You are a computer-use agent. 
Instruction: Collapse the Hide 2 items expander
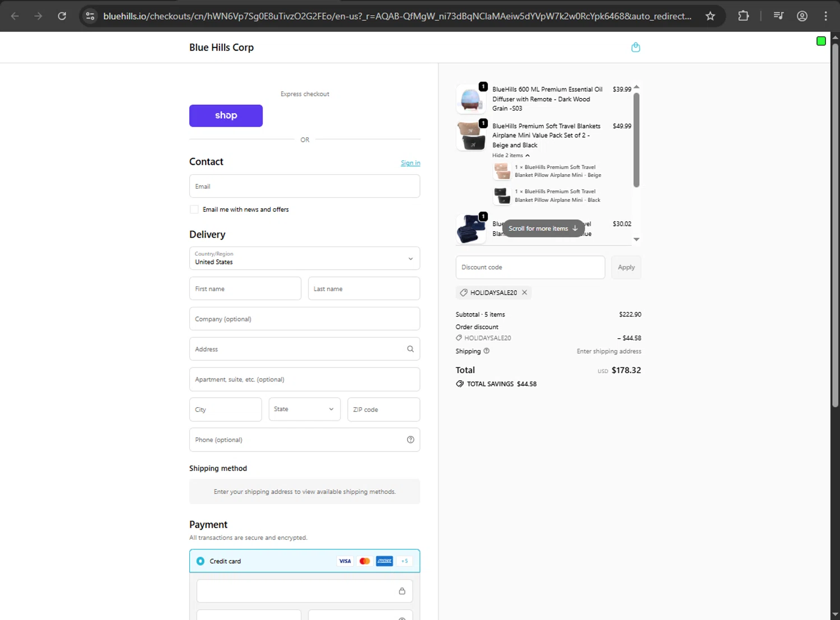point(511,156)
